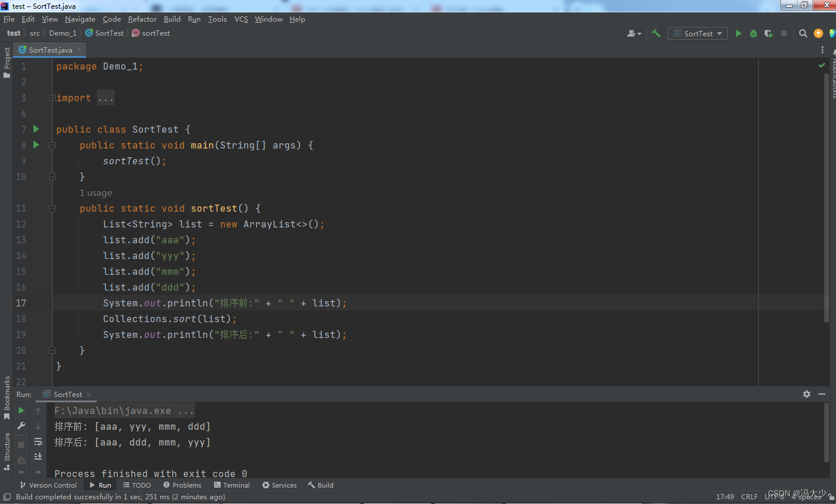Rerun SortTest in the Run panel

(21, 410)
